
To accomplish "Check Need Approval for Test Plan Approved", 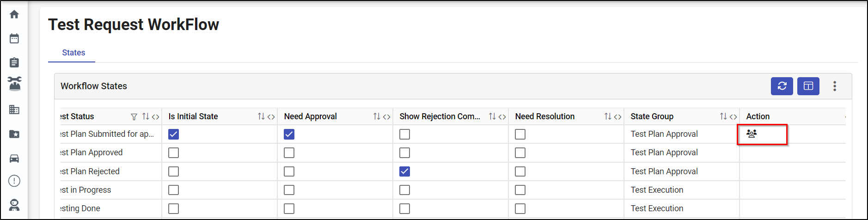I will (x=289, y=153).
